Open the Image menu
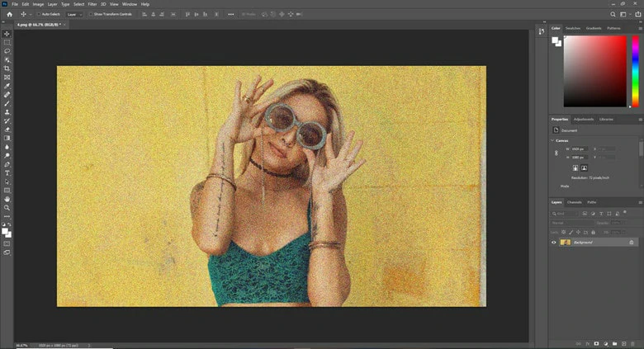 [x=38, y=4]
